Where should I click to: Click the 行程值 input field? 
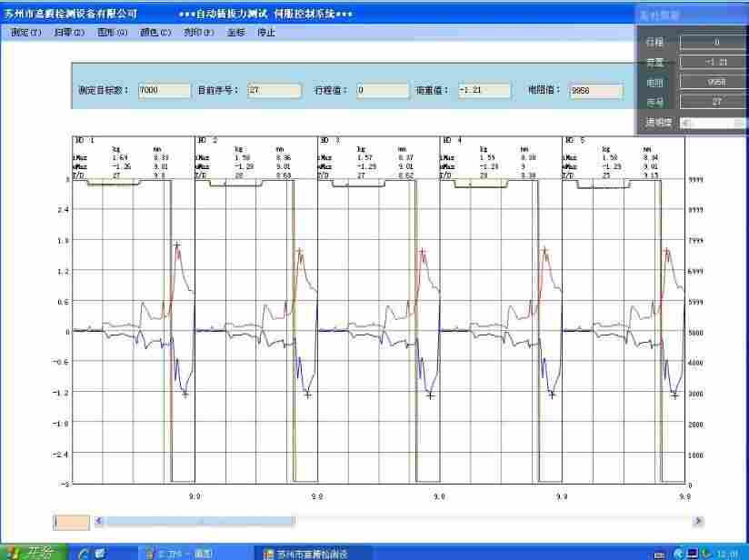pyautogui.click(x=382, y=91)
